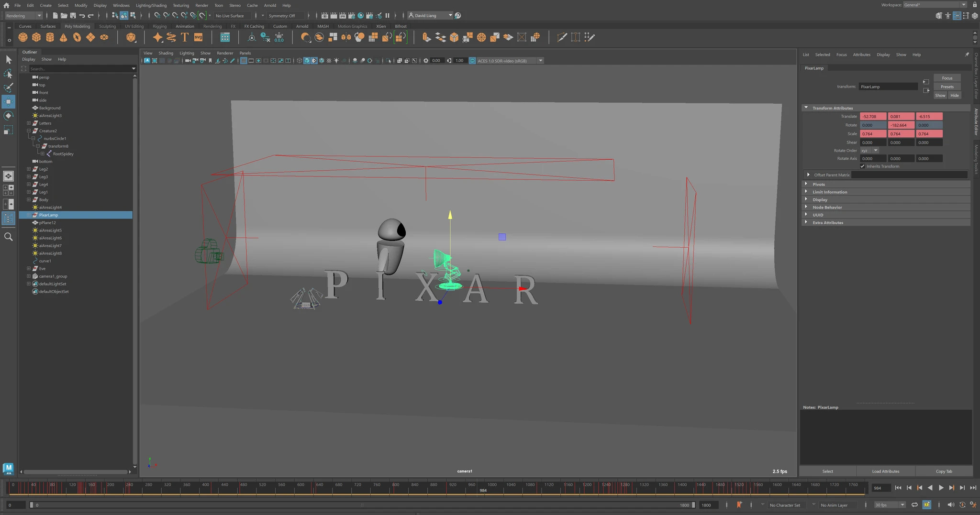
Task: Create a polygon sphere from the shelf
Action: (x=23, y=37)
